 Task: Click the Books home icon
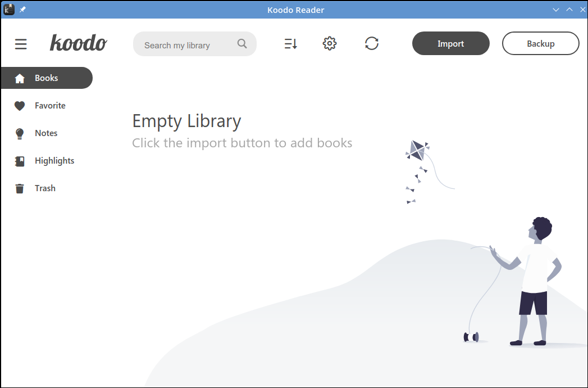pyautogui.click(x=20, y=78)
